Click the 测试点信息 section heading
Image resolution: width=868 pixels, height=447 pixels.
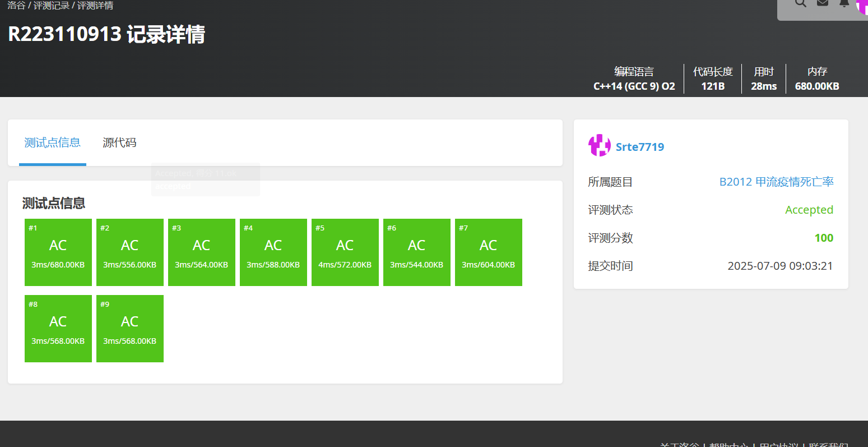[54, 203]
